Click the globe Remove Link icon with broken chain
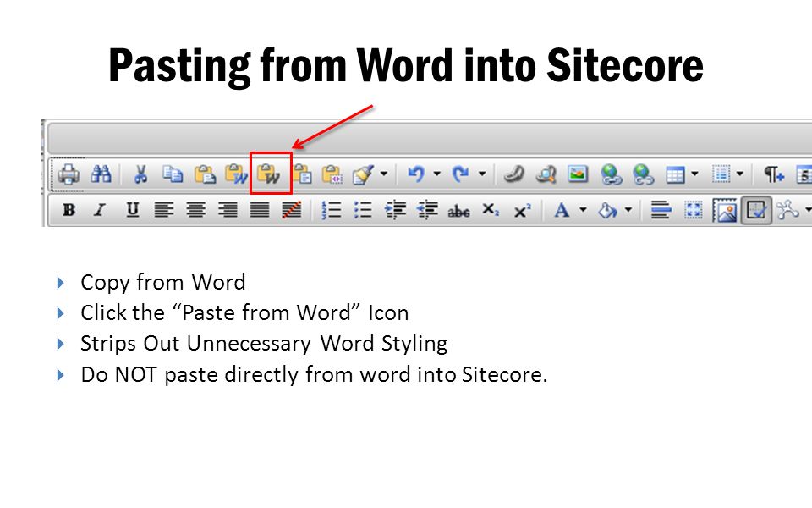Image resolution: width=812 pixels, height=508 pixels. click(x=643, y=174)
